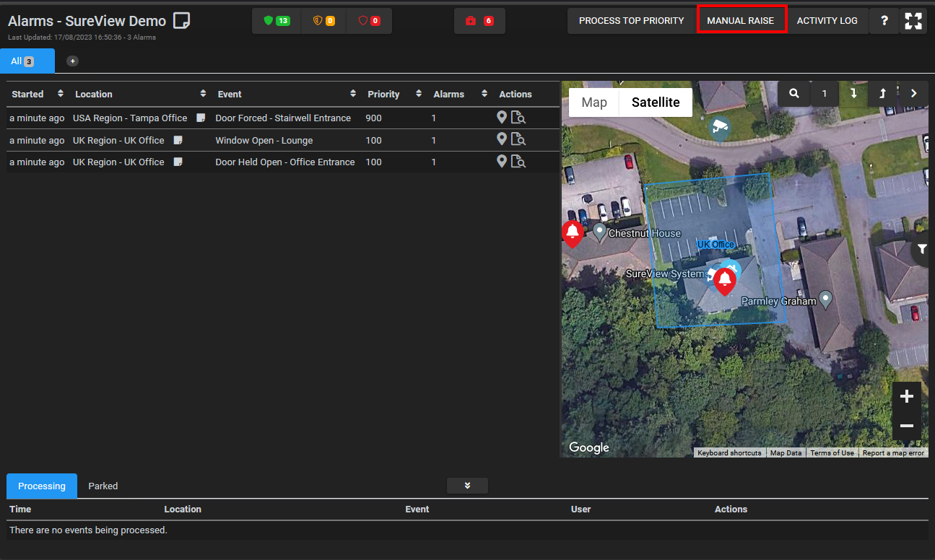Add a new alarm tab with plus
Image resolution: width=935 pixels, height=560 pixels.
72,61
